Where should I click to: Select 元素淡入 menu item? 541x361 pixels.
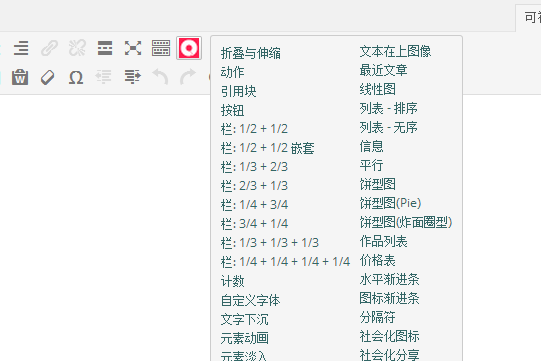click(x=244, y=355)
